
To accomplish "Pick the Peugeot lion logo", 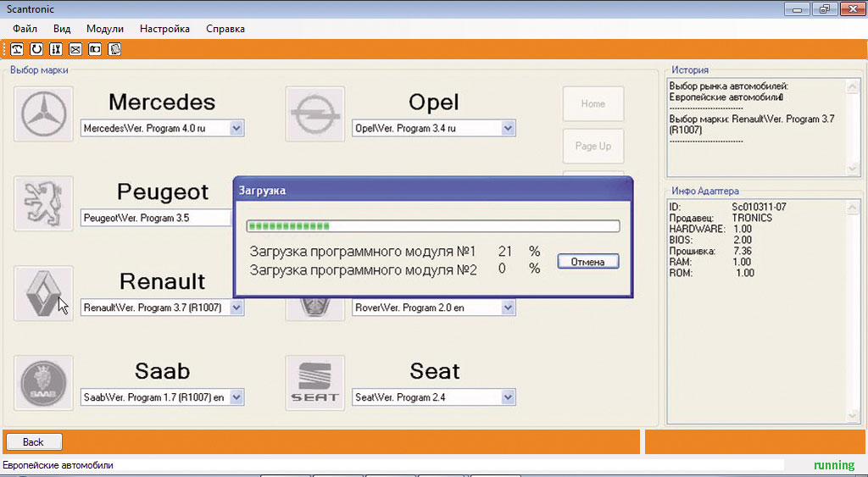I will pyautogui.click(x=43, y=203).
